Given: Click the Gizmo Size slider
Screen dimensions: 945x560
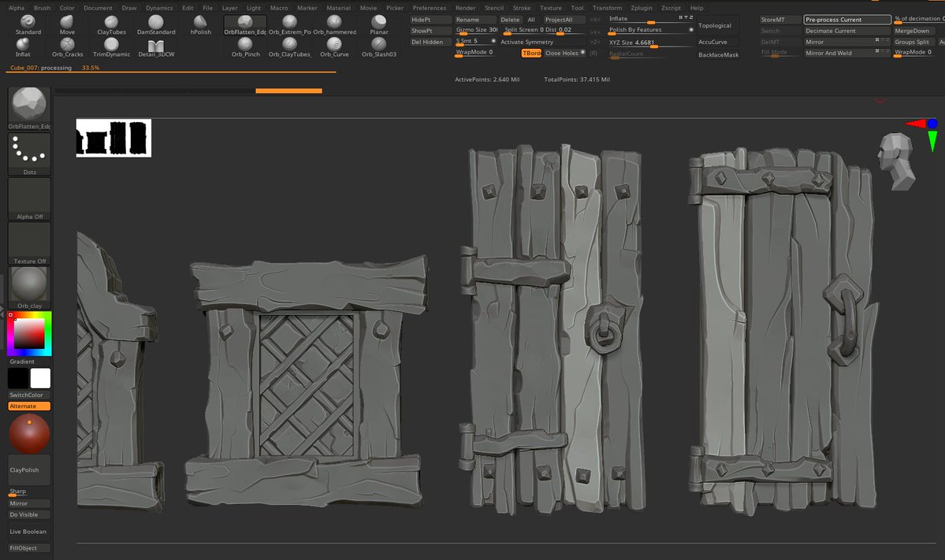Looking at the screenshot, I should [x=476, y=30].
